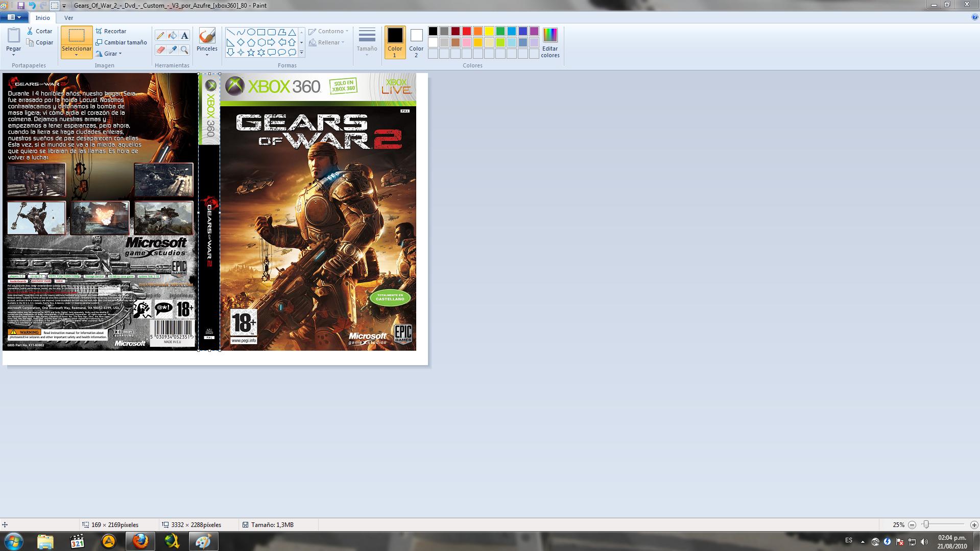Choose the diamond shape
The width and height of the screenshot is (980, 551).
[x=241, y=42]
